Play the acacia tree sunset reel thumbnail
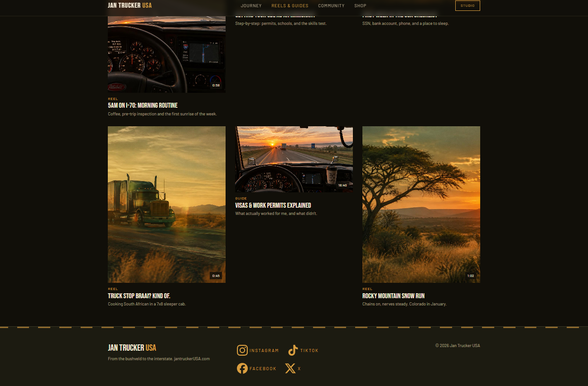The width and height of the screenshot is (588, 386). point(421,205)
